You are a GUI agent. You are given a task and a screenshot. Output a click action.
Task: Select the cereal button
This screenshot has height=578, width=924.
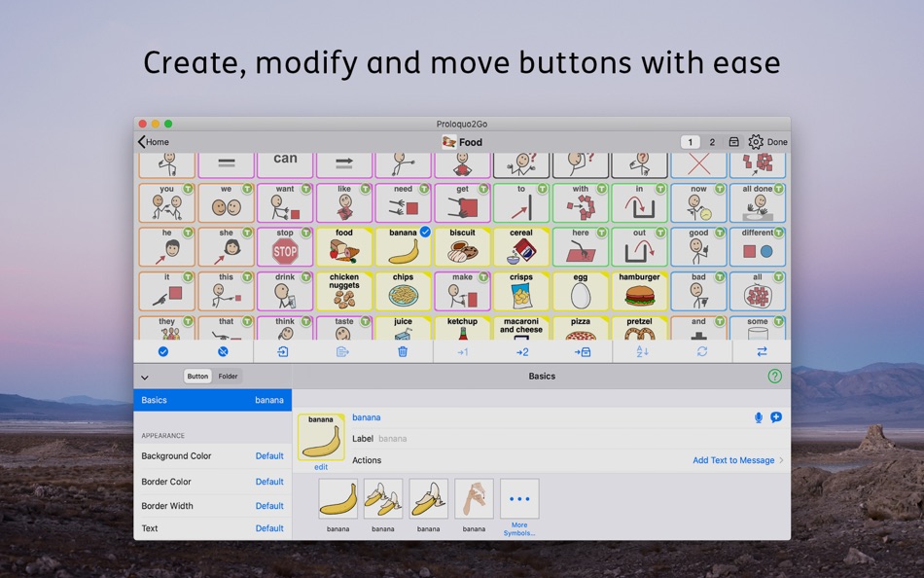(521, 246)
